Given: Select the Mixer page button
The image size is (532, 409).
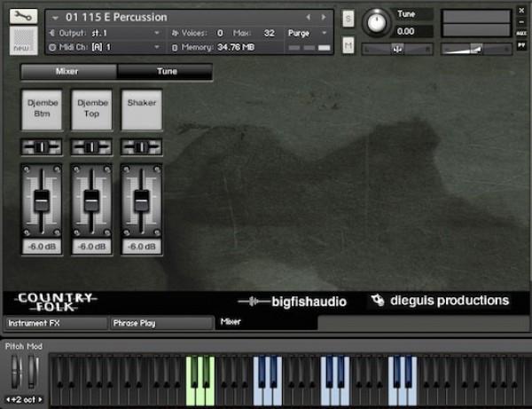Looking at the screenshot, I should pos(67,71).
